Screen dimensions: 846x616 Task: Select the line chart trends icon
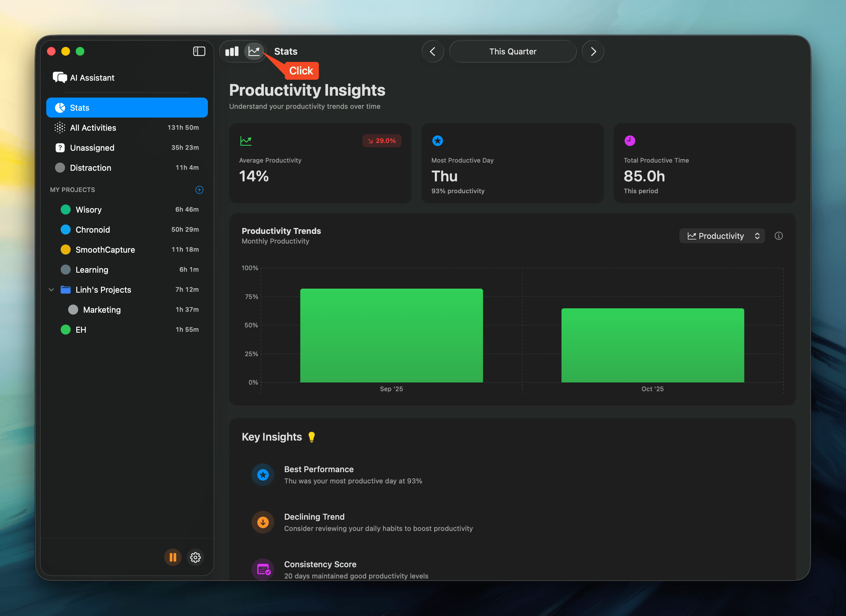(x=254, y=51)
